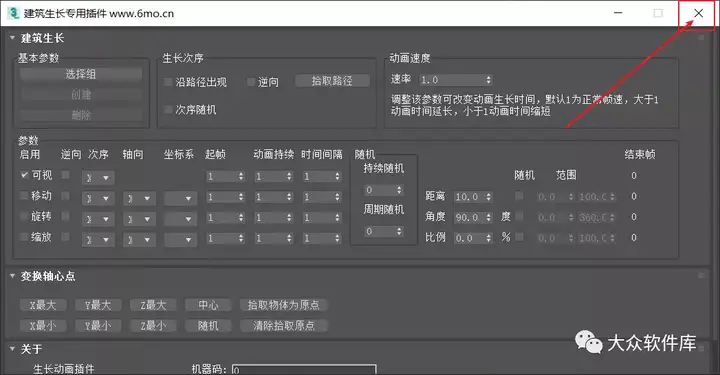Image resolution: width=720 pixels, height=375 pixels.
Task: Toggle 逆向 checkbox in 旋转 row
Action: click(66, 216)
